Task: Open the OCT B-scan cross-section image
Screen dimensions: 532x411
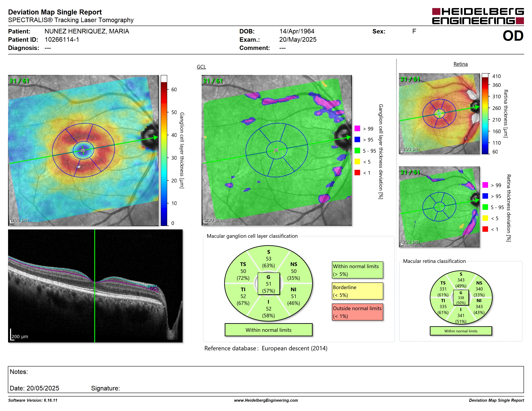Action: pos(95,286)
